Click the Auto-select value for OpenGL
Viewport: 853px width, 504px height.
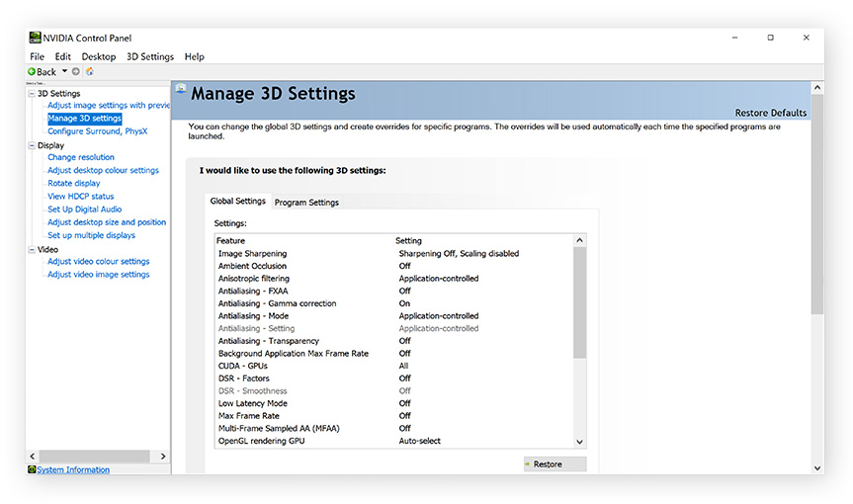[x=419, y=441]
